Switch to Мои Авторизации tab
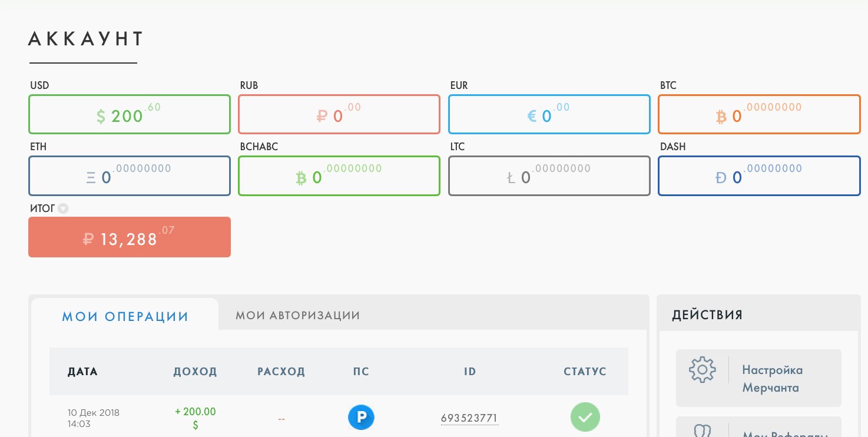 (298, 315)
